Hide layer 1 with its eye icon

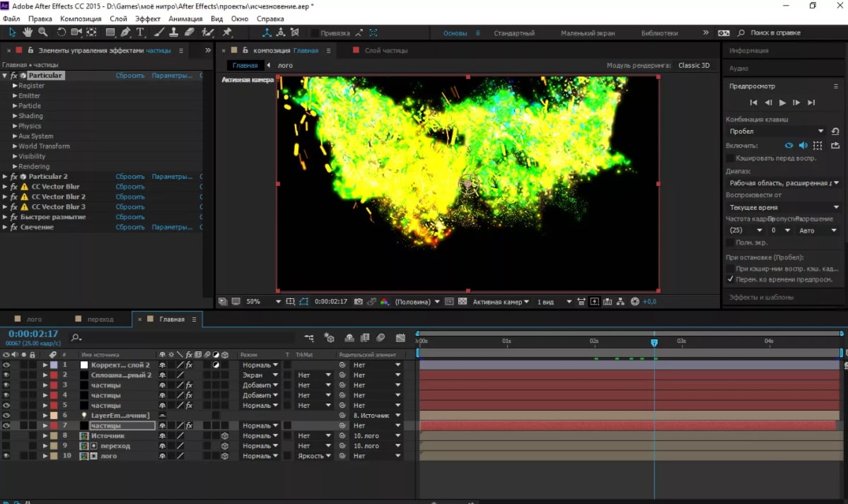point(6,365)
